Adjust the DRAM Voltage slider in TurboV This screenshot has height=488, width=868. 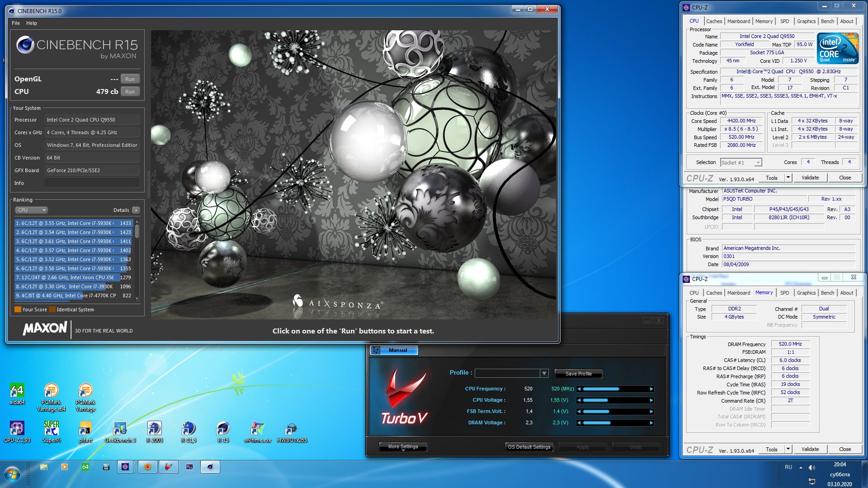615,423
